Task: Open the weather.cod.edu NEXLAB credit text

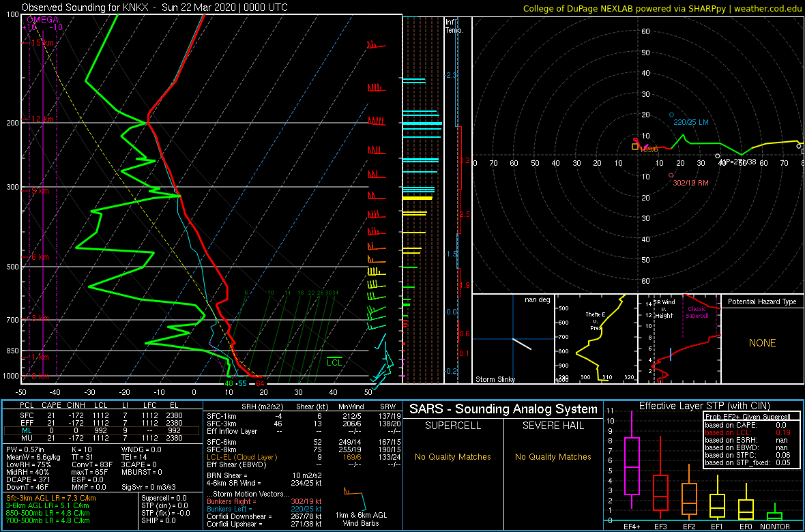Action: coord(662,8)
